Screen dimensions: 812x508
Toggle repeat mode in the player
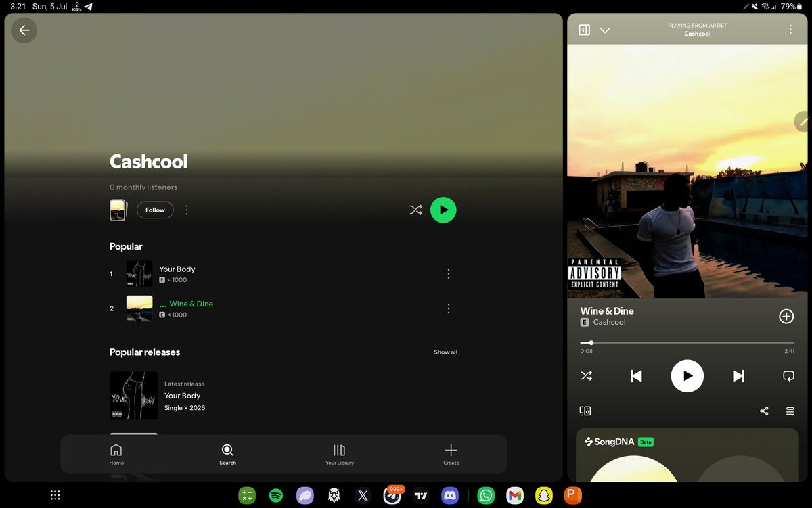(788, 376)
